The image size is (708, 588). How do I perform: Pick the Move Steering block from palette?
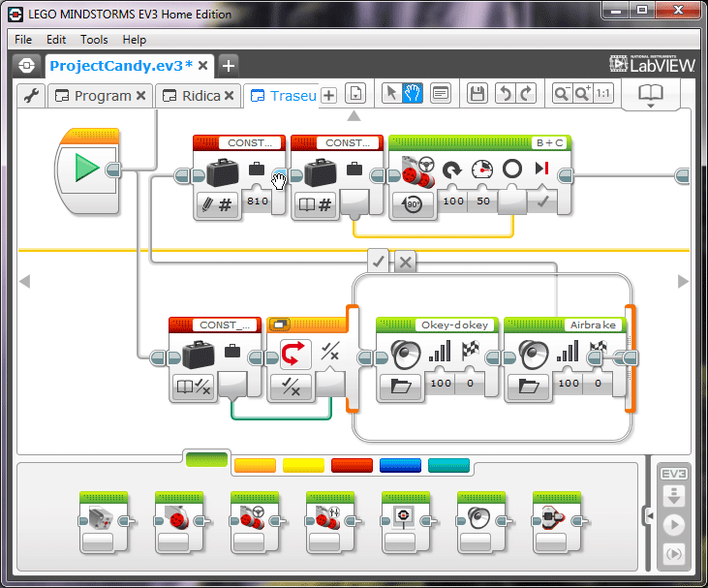[255, 522]
